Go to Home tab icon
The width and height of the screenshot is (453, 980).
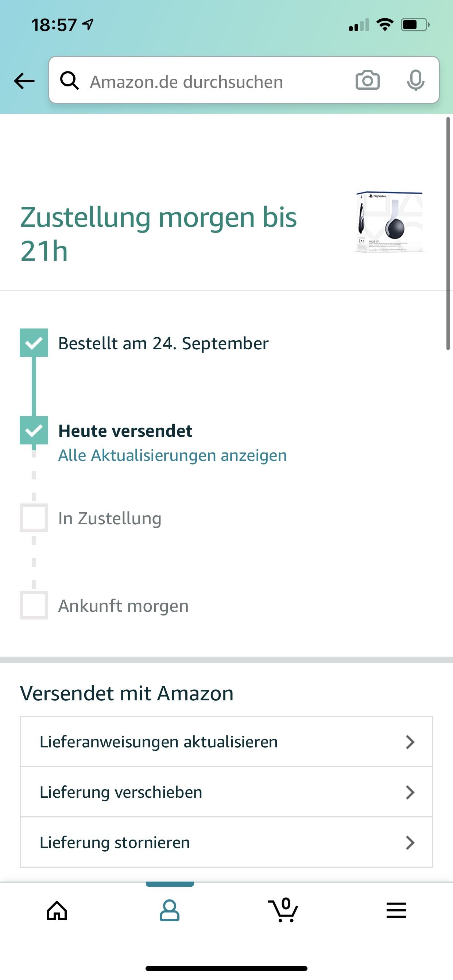pos(57,911)
